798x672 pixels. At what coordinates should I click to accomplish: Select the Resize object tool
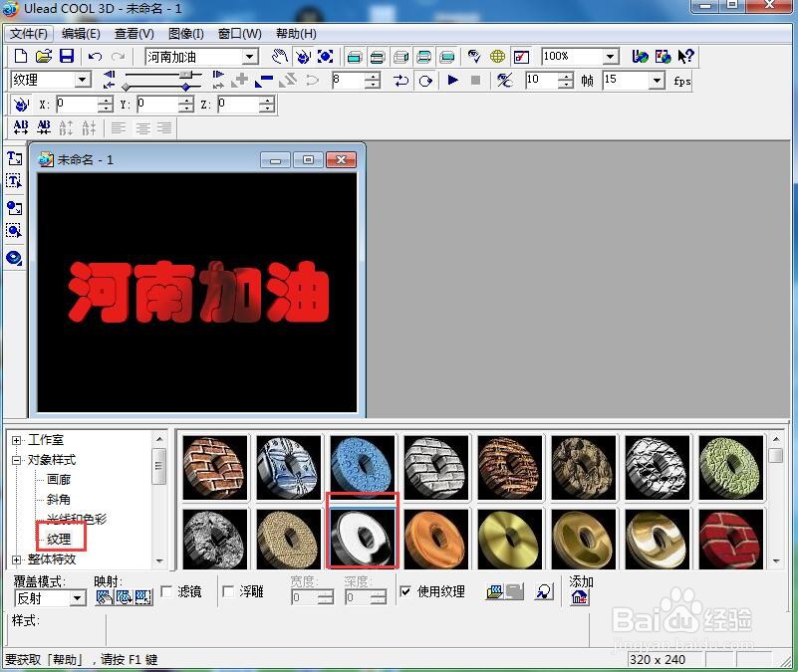(325, 56)
